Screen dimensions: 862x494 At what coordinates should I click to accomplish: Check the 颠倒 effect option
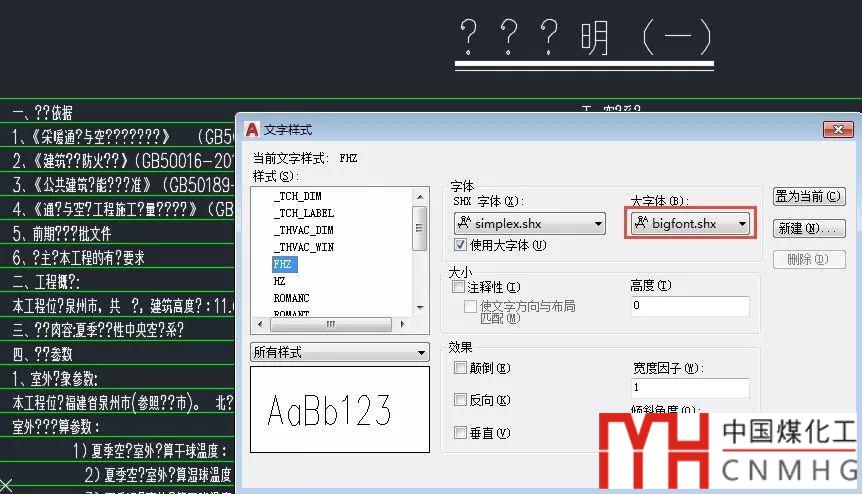[460, 368]
